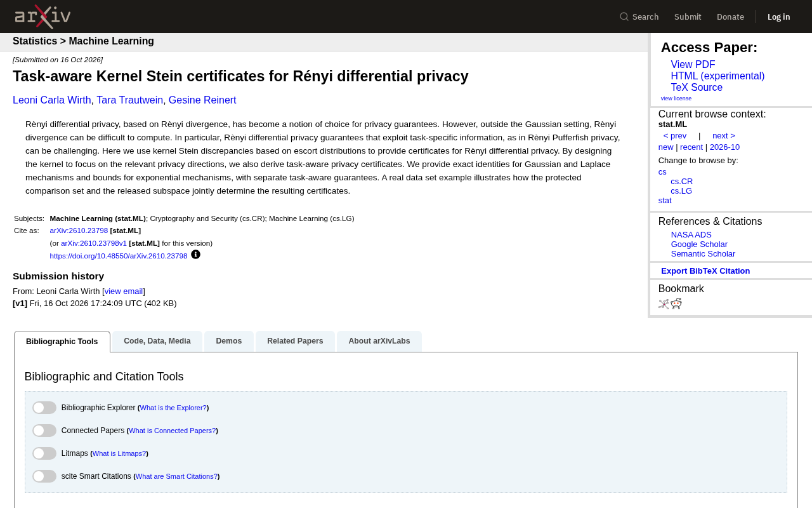
Task: Change browse context to cs.LG
Action: click(x=681, y=191)
